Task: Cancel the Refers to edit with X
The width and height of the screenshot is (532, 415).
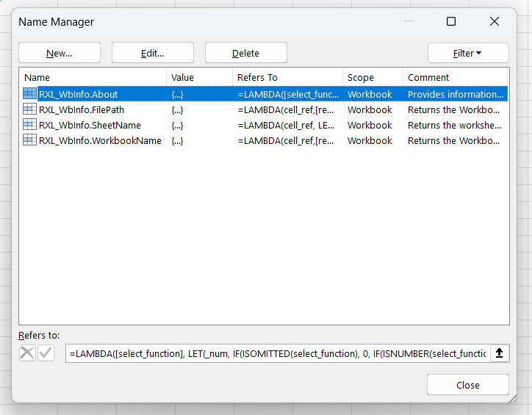Action: coord(27,353)
